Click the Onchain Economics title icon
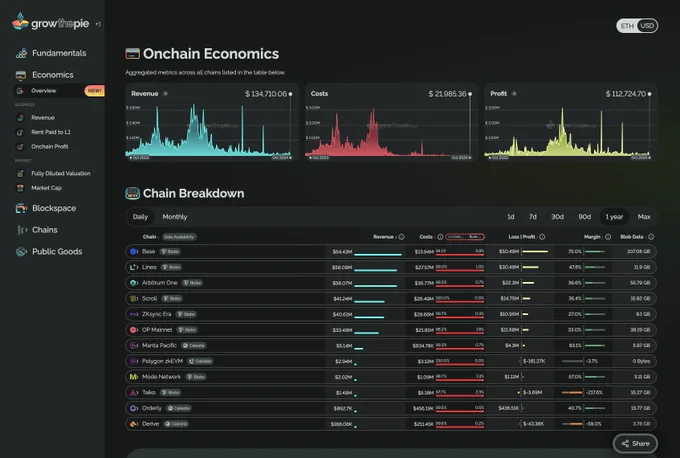Screen dimensions: 680x458 click(x=132, y=54)
